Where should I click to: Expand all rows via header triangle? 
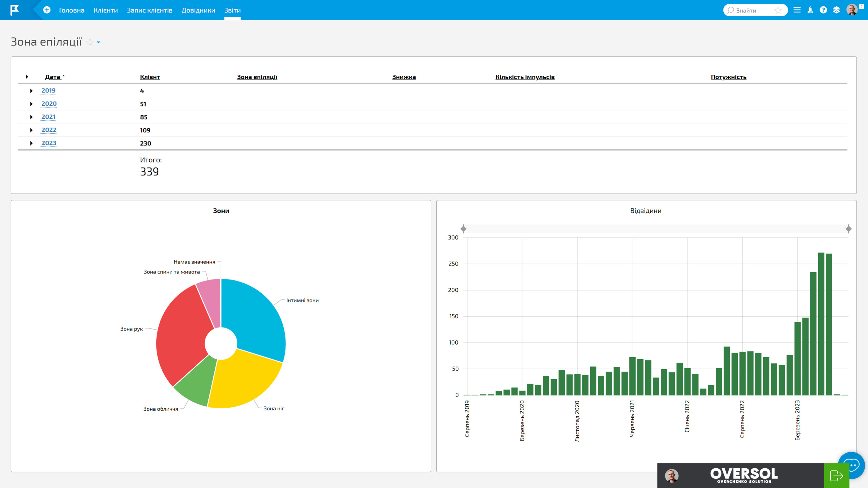pyautogui.click(x=27, y=77)
